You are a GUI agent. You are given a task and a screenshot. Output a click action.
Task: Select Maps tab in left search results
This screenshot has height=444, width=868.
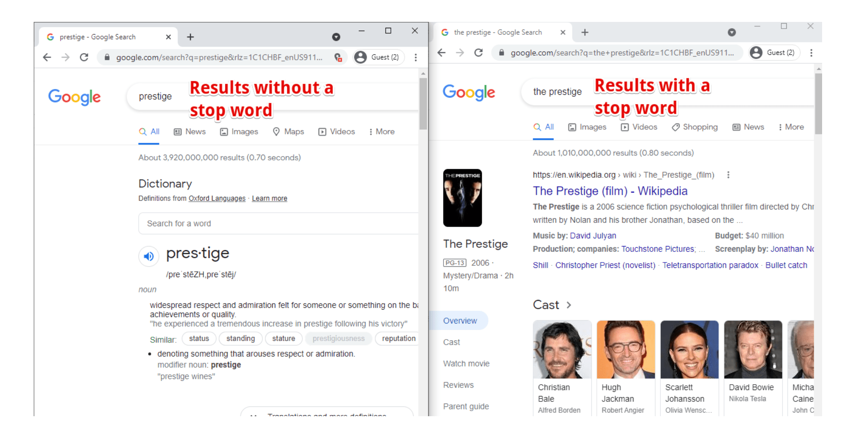(288, 132)
